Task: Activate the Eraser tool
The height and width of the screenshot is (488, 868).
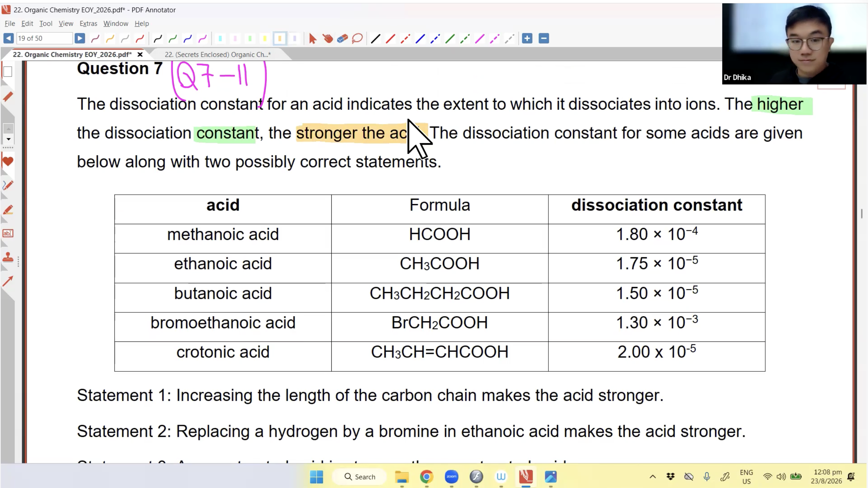Action: 342,38
